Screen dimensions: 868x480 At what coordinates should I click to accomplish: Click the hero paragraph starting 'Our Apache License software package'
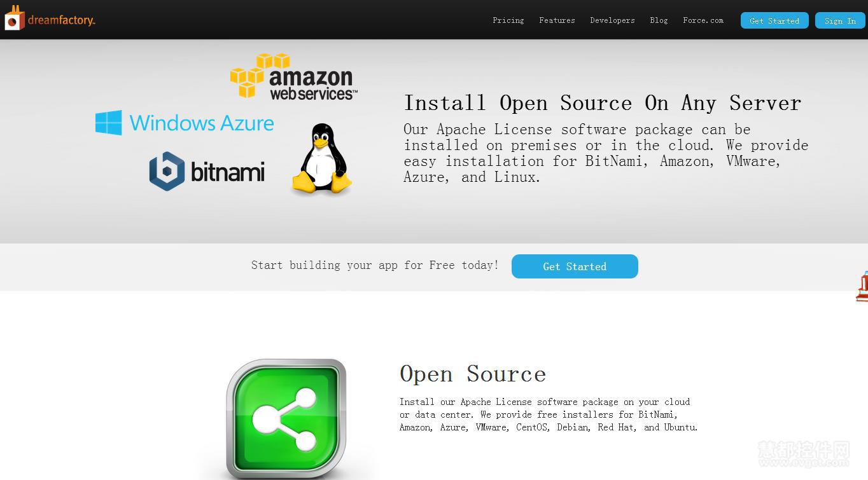(606, 153)
